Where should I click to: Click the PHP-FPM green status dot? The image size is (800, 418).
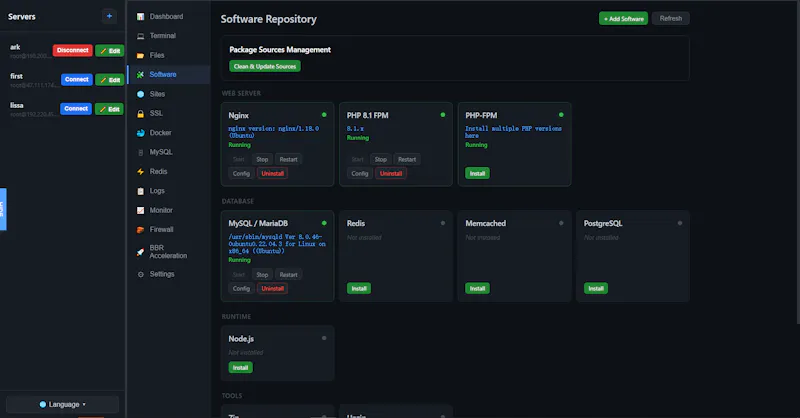[561, 115]
